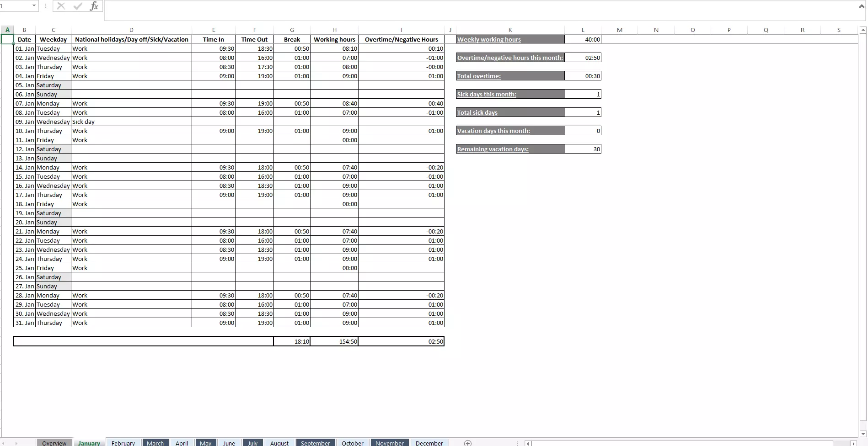Open the December sheet tab
The width and height of the screenshot is (868, 446).
coord(429,443)
